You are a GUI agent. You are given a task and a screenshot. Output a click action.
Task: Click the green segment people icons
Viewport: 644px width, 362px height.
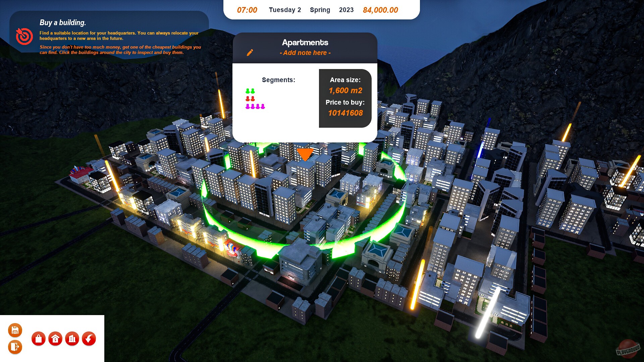[250, 91]
